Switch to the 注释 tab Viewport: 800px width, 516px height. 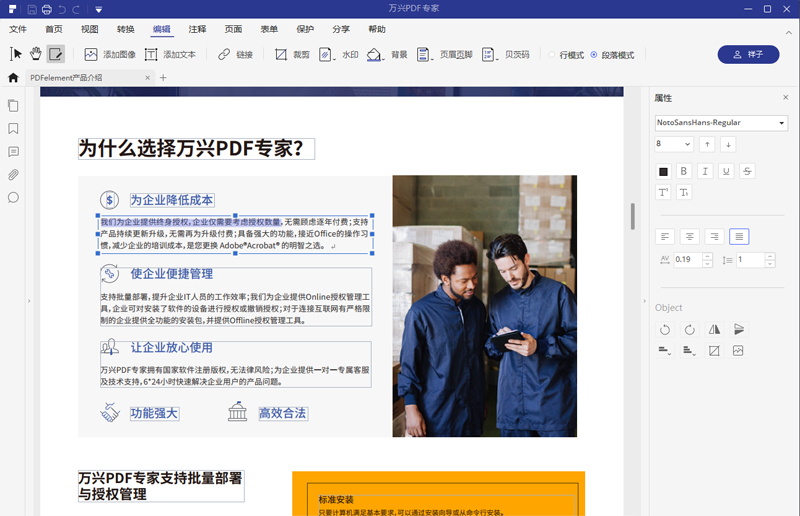click(197, 29)
